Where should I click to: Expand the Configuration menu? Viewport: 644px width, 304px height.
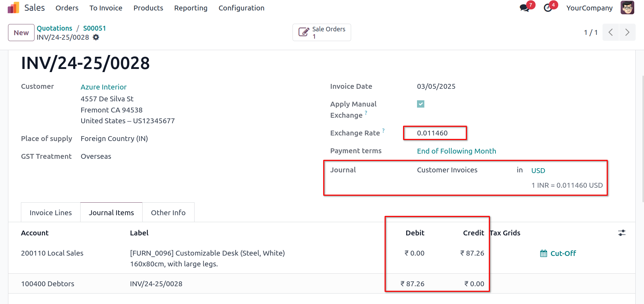click(x=241, y=8)
